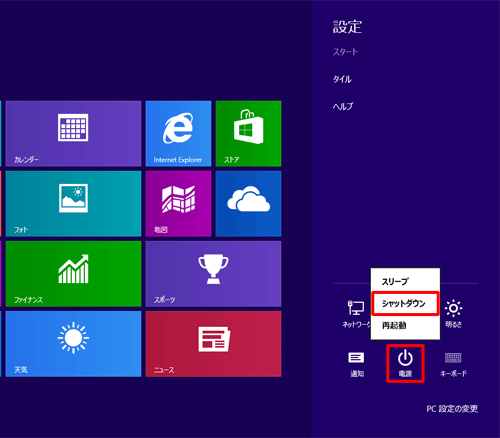Open the Store (ストア) tile
The height and width of the screenshot is (438, 500).
coord(248,133)
